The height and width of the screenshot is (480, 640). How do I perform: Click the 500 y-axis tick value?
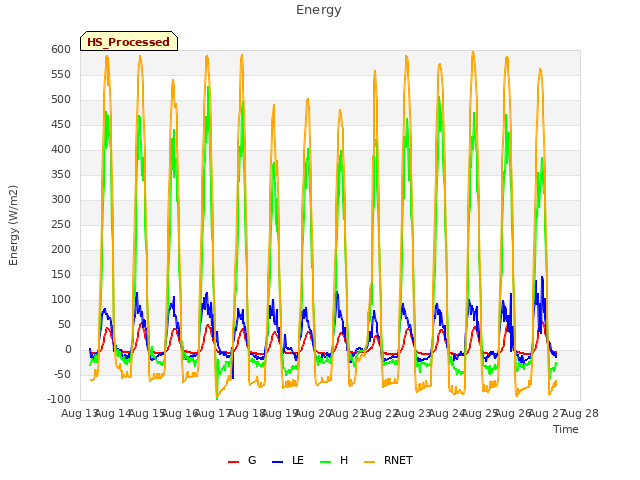(x=61, y=100)
